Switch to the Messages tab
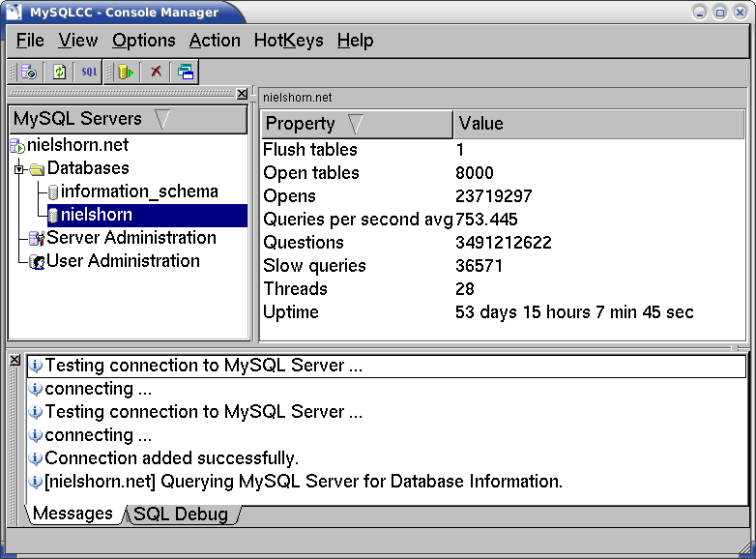Viewport: 756px width, 559px height. [73, 514]
